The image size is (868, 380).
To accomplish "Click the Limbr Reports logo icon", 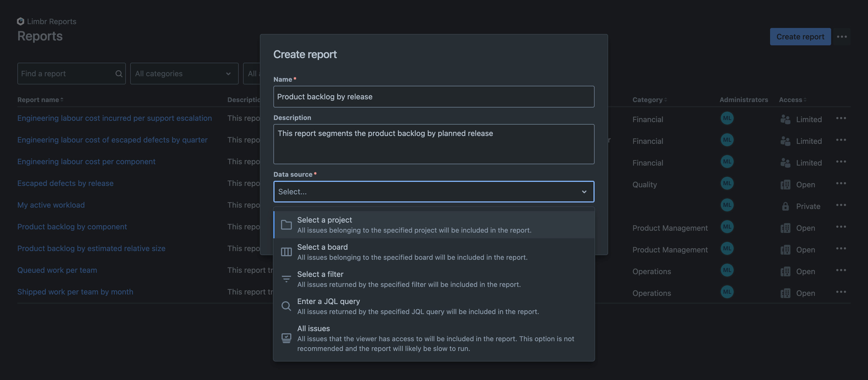I will [21, 21].
